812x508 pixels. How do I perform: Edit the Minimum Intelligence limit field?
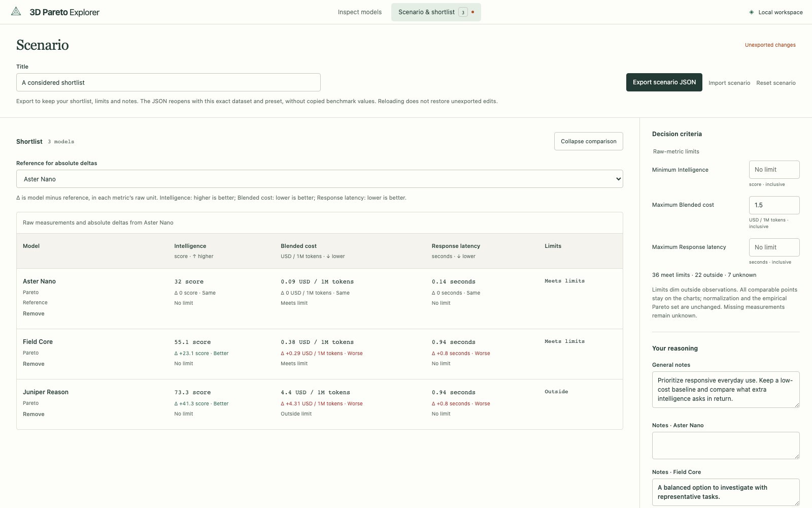774,170
